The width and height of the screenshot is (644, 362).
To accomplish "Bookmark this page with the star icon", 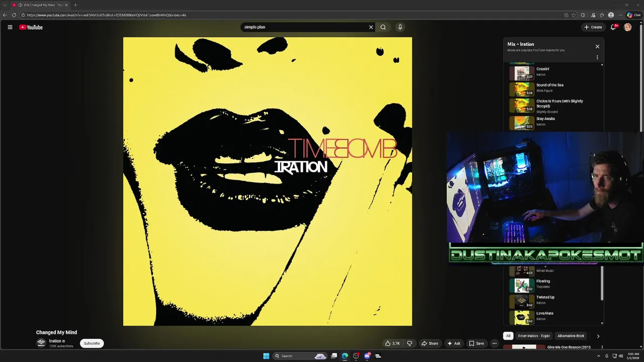I will tap(574, 15).
